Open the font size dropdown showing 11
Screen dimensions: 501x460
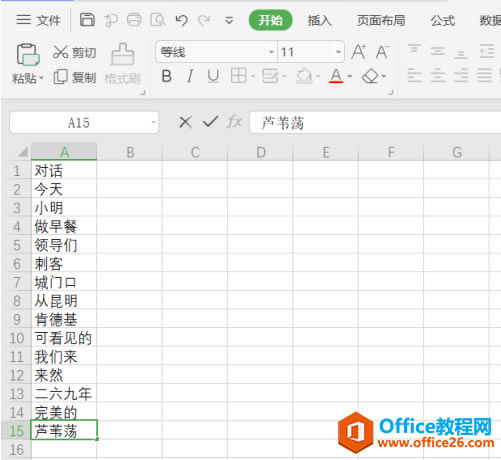338,52
